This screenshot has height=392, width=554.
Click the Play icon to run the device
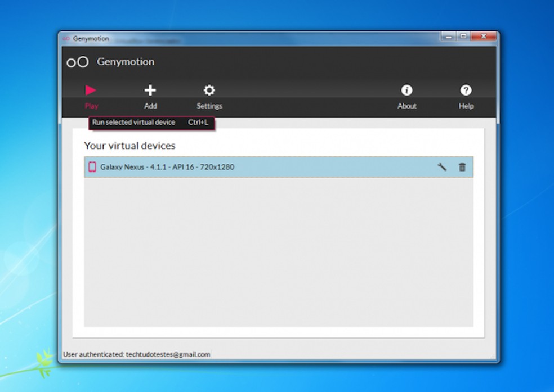pyautogui.click(x=91, y=90)
